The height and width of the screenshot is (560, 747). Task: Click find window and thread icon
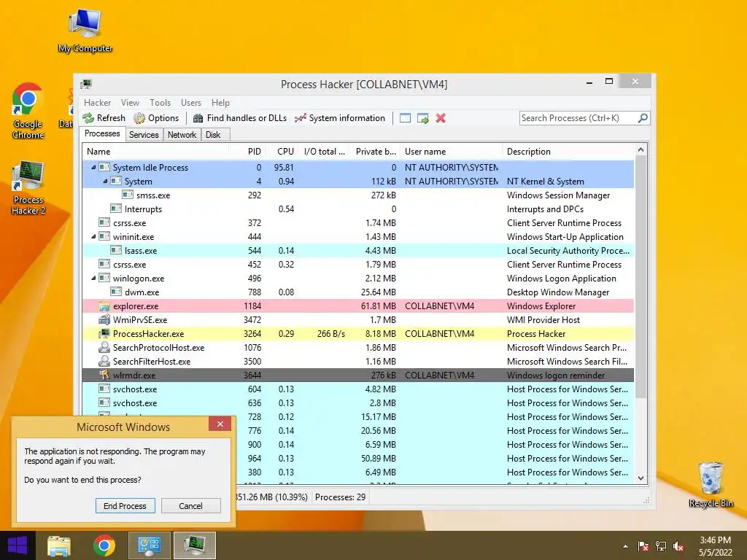[x=422, y=118]
